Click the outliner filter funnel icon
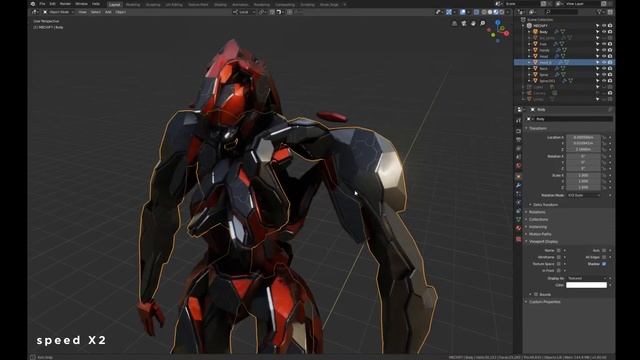Image resolution: width=640 pixels, height=360 pixels. click(x=600, y=12)
